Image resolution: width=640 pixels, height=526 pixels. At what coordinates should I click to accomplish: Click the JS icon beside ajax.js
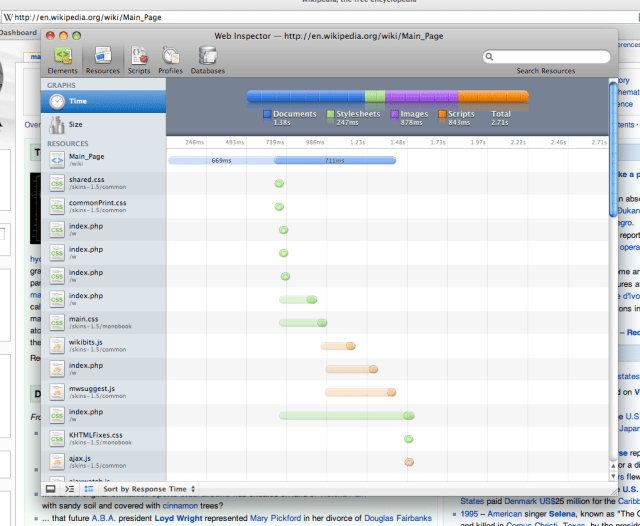click(x=57, y=462)
